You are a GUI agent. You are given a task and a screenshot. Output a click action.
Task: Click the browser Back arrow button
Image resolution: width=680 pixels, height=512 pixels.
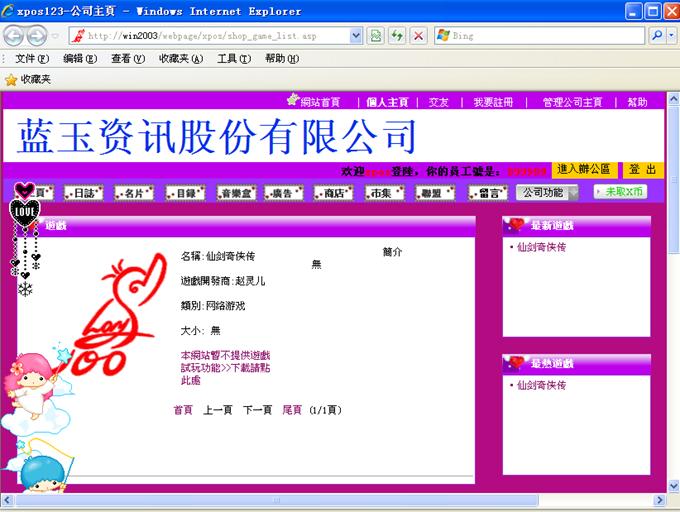(x=14, y=36)
